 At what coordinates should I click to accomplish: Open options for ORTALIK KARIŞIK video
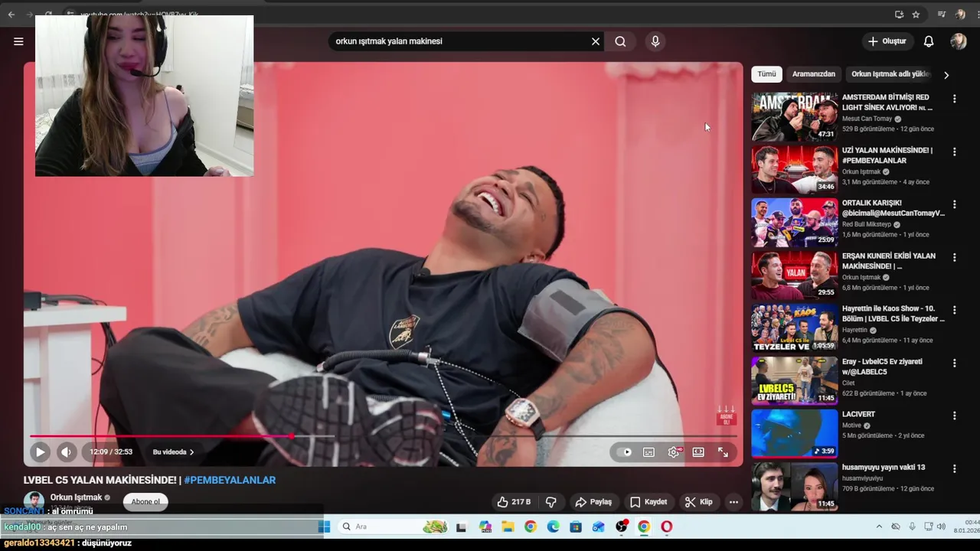(954, 204)
